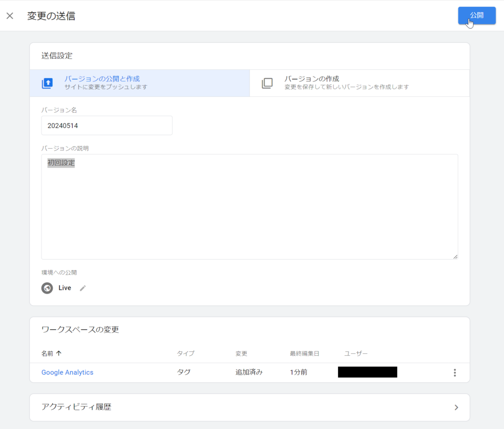This screenshot has width=504, height=429.
Task: Click the タイプ column header
Action: pyautogui.click(x=186, y=353)
